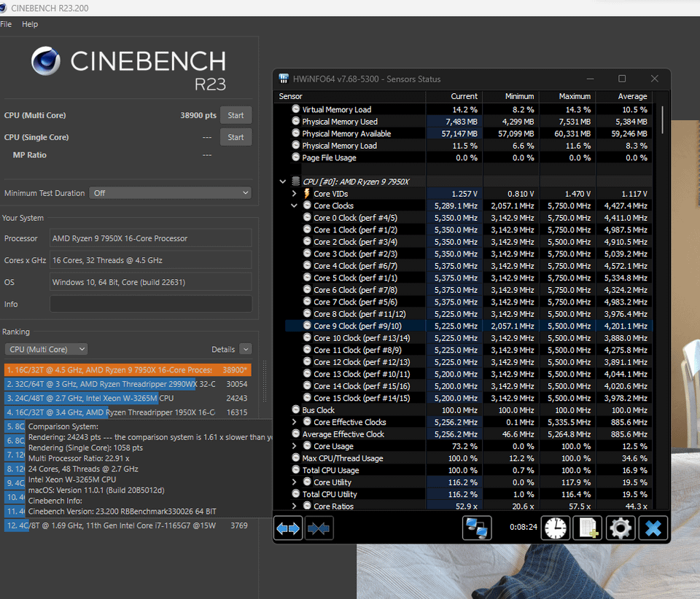Select Xeon W-3265M ranking entry
Image resolution: width=700 pixels, height=599 pixels.
click(128, 399)
